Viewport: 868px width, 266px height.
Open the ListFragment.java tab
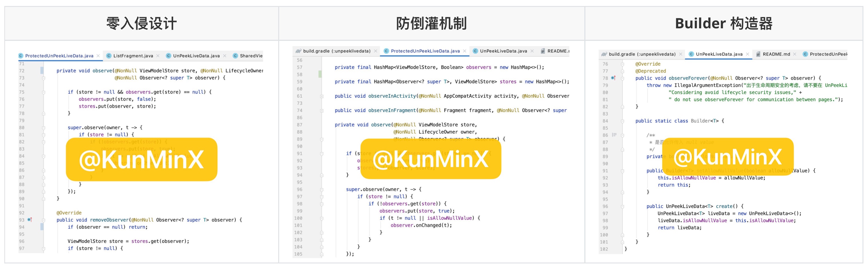tap(133, 56)
